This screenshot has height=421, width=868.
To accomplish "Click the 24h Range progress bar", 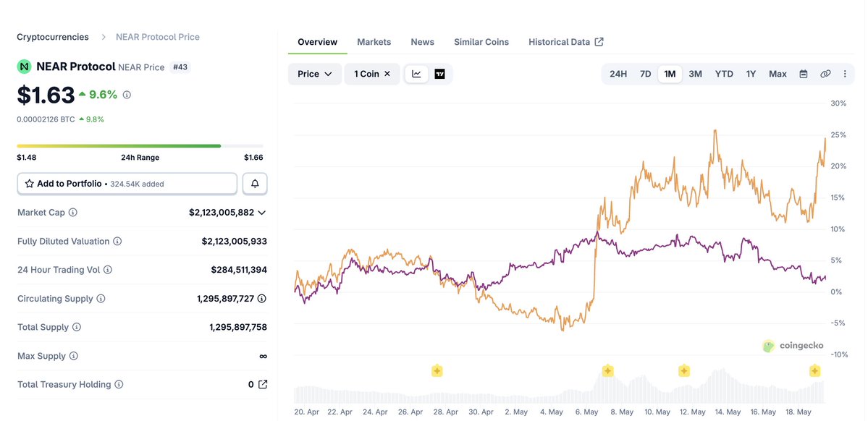I will (x=140, y=146).
